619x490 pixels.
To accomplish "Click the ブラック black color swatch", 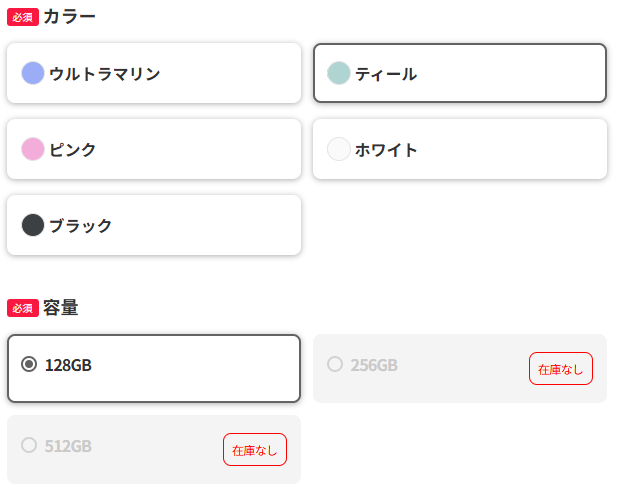I will click(x=33, y=225).
